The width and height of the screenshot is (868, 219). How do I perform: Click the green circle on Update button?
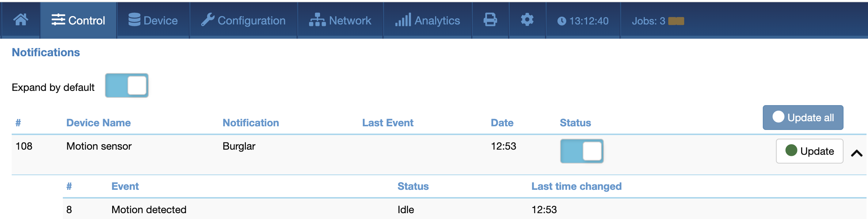tap(791, 150)
